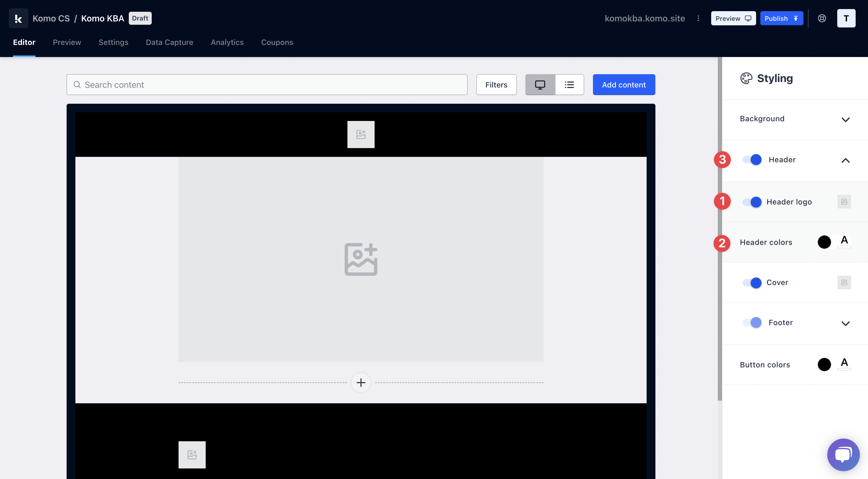
Task: Upload image for Header logo setting
Action: point(844,201)
